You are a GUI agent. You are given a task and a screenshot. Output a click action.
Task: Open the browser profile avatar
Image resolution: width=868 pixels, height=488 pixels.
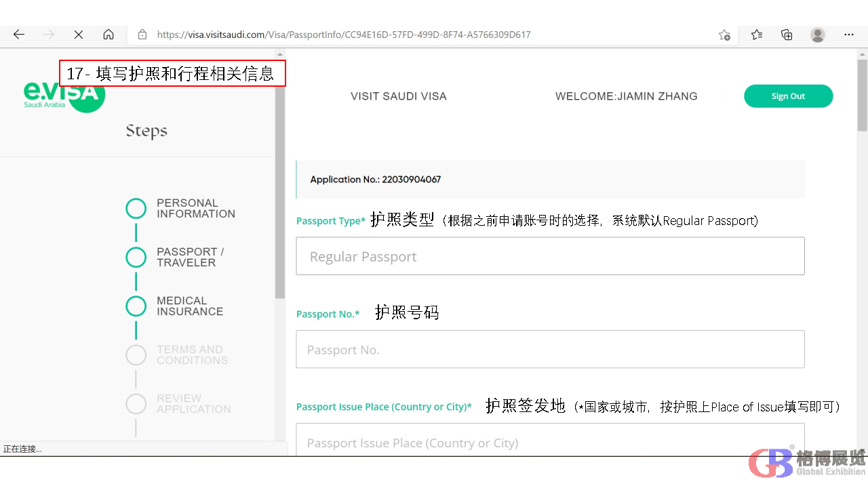pyautogui.click(x=818, y=35)
